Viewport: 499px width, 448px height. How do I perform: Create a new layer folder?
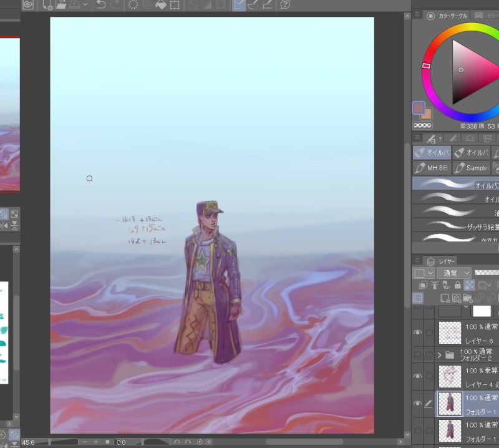coord(467,298)
